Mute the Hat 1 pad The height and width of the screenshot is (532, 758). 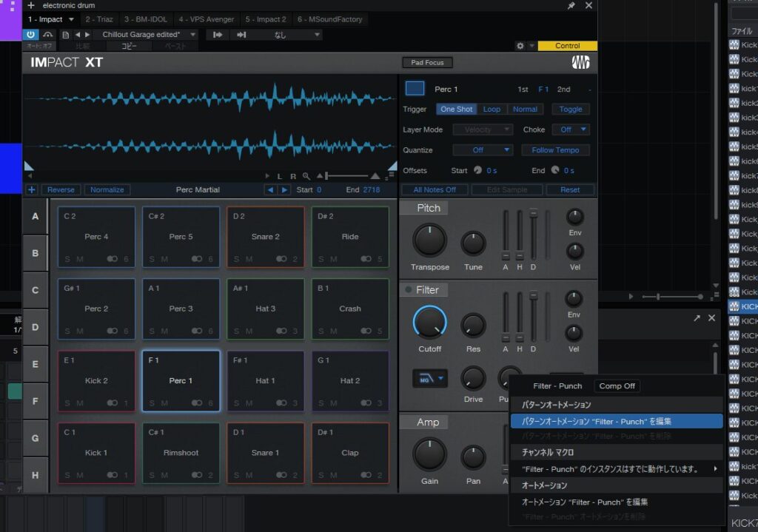pyautogui.click(x=249, y=403)
